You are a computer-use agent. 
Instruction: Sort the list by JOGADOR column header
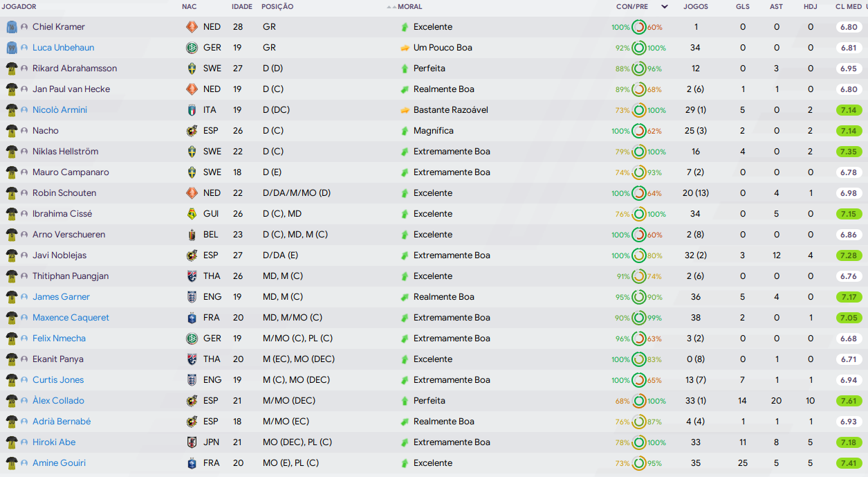click(19, 7)
